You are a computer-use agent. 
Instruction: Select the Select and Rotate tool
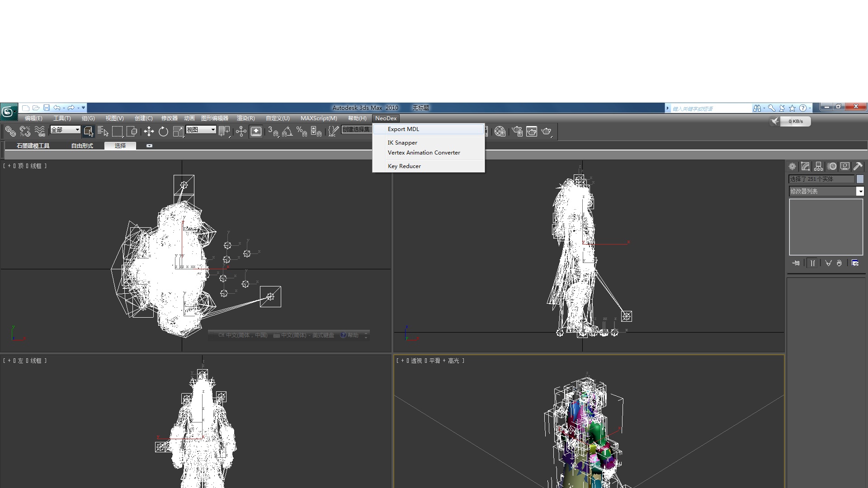pyautogui.click(x=163, y=131)
